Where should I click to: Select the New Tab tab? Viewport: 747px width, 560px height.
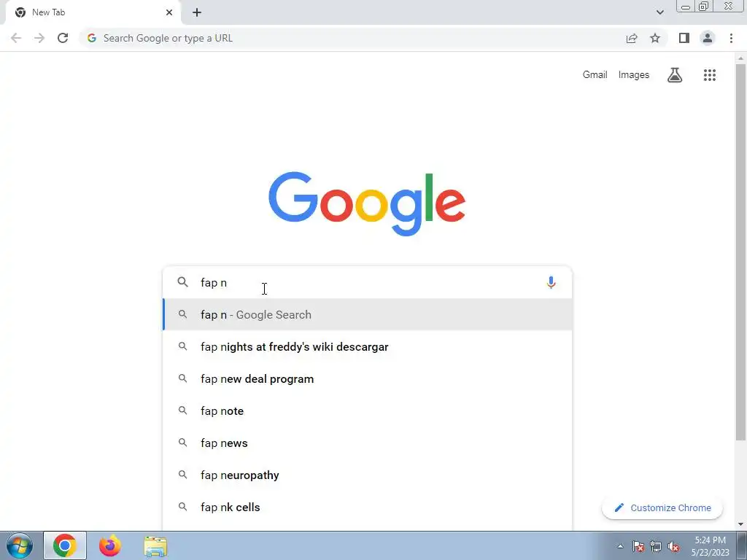pyautogui.click(x=93, y=12)
